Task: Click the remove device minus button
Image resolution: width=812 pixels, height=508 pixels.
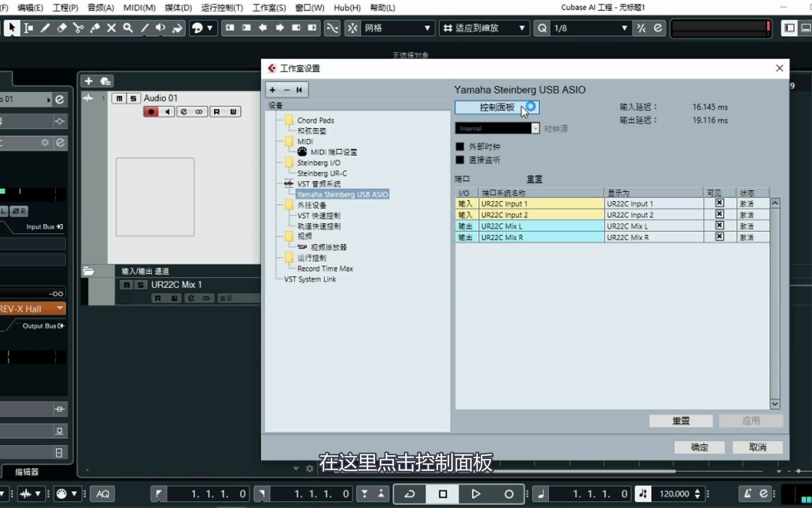Action: [x=287, y=90]
